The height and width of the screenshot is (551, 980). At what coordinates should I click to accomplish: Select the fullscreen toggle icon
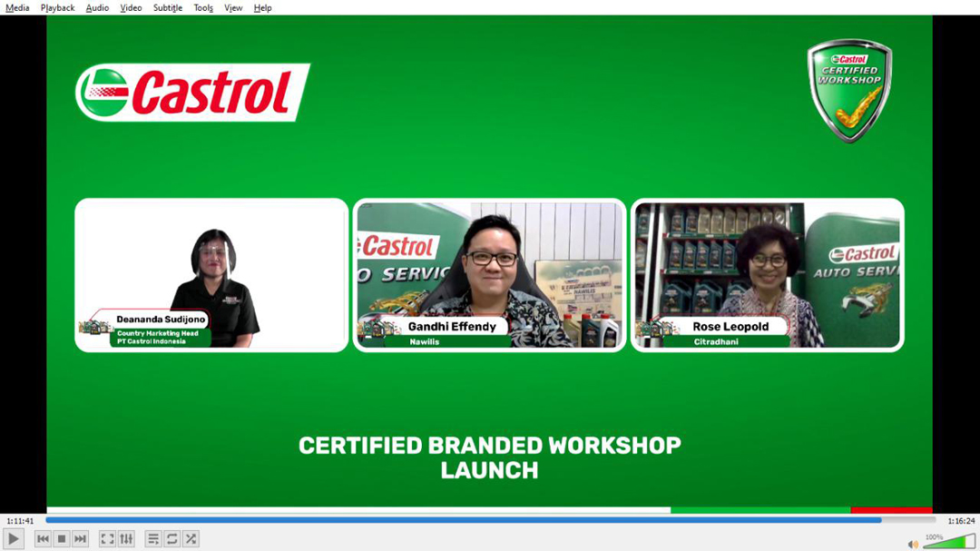(x=107, y=538)
